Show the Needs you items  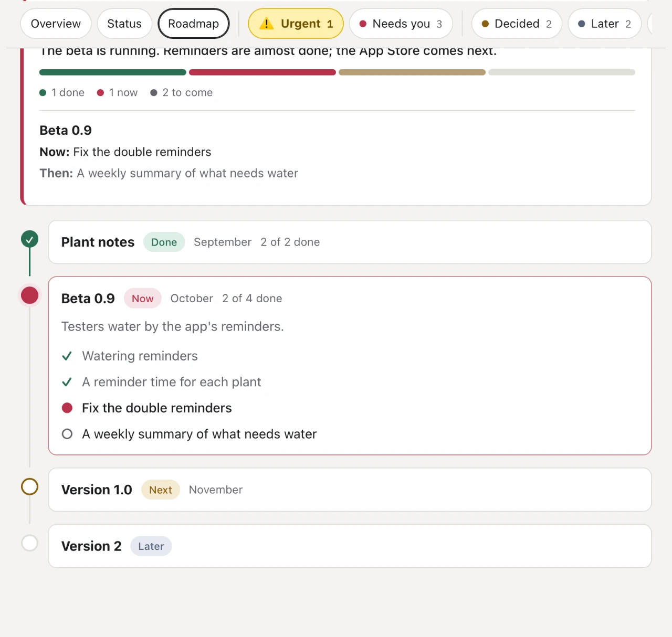pos(401,24)
